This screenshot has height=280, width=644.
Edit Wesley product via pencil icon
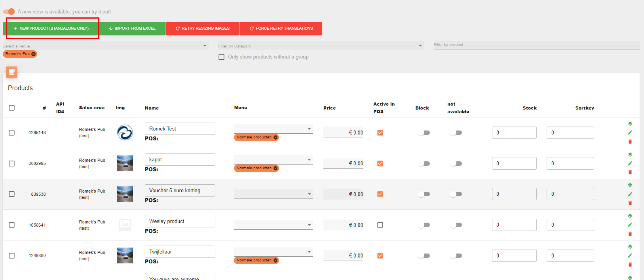tap(630, 225)
